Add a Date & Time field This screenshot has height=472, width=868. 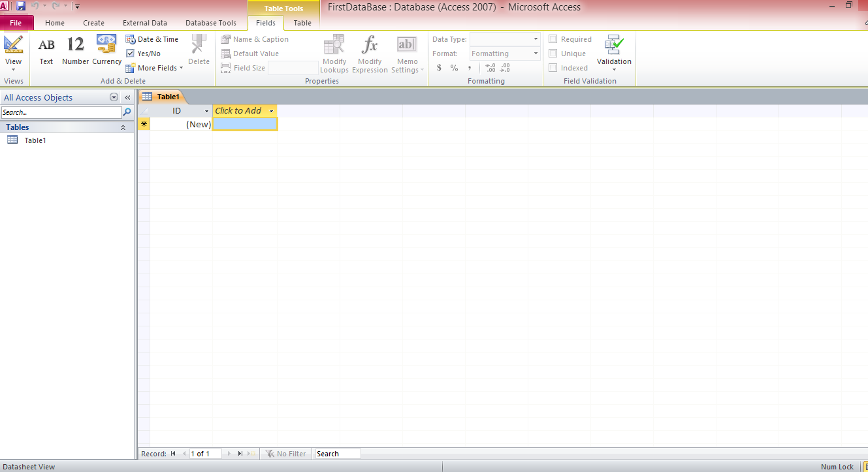point(152,39)
